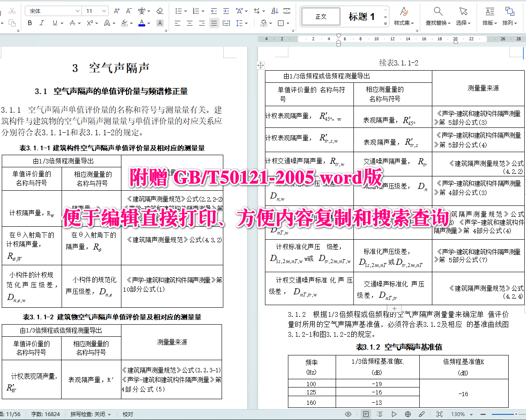Image resolution: width=526 pixels, height=420 pixels.
Task: Select the clear formatting eraser icon
Action: [x=159, y=11]
